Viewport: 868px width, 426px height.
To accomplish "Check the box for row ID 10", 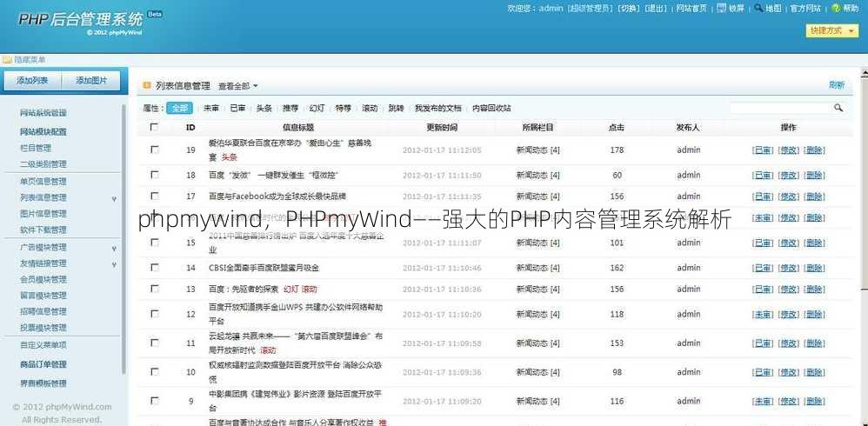I will tap(155, 372).
